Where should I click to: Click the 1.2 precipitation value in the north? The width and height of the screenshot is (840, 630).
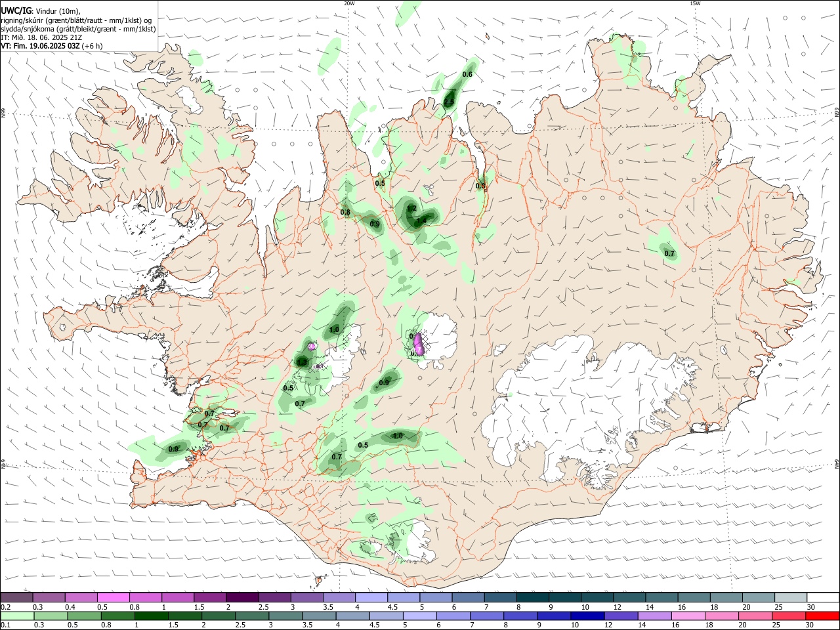pyautogui.click(x=412, y=208)
